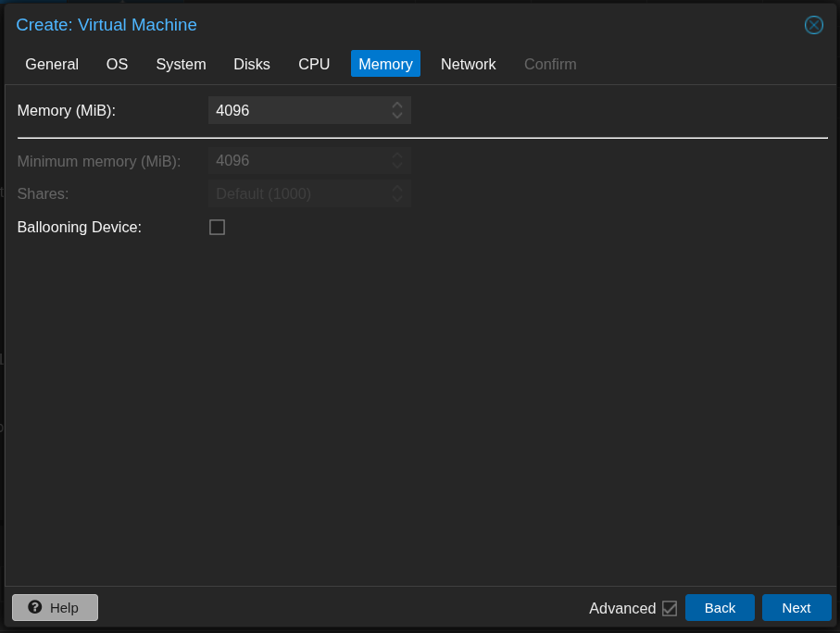
Task: Increase Memory (MiB) with the up arrow
Action: pyautogui.click(x=397, y=105)
